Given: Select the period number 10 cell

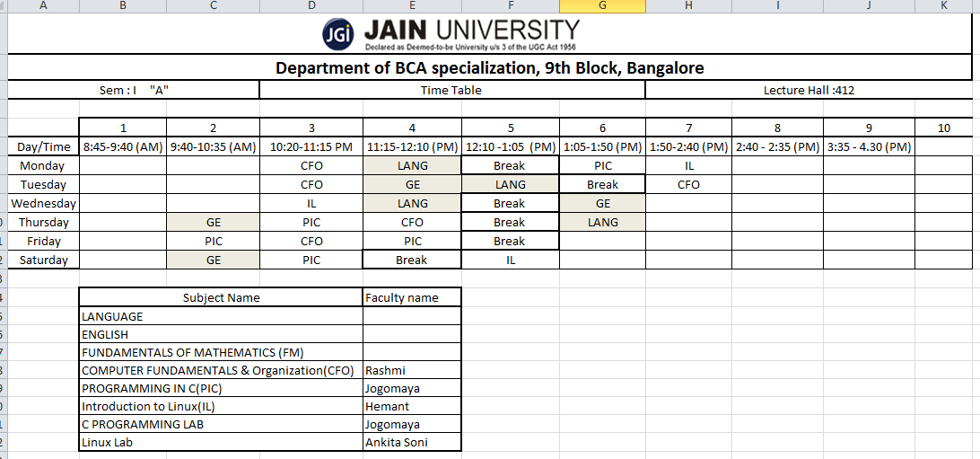Looking at the screenshot, I should 944,128.
